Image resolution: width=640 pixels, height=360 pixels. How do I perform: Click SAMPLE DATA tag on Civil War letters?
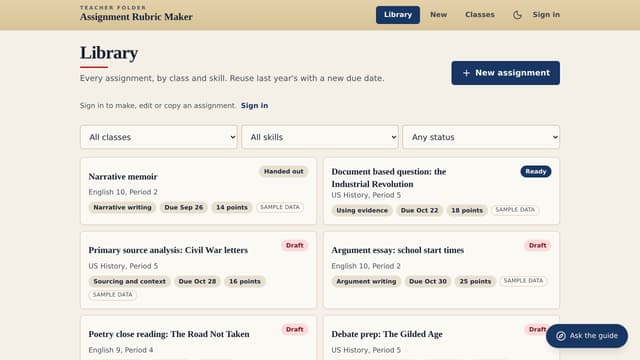[x=113, y=295]
